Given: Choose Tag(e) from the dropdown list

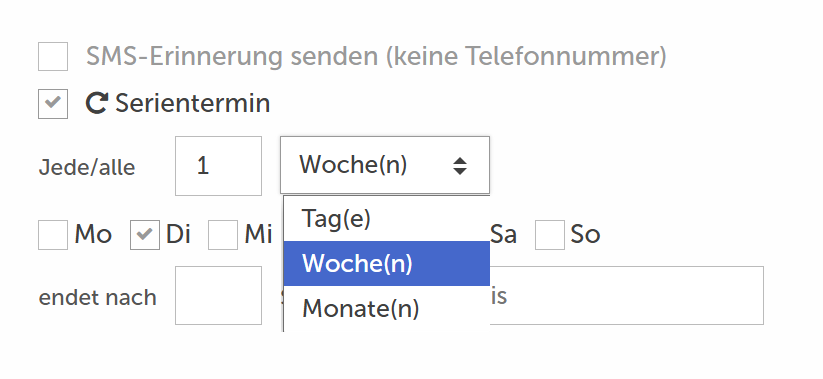Looking at the screenshot, I should (387, 218).
